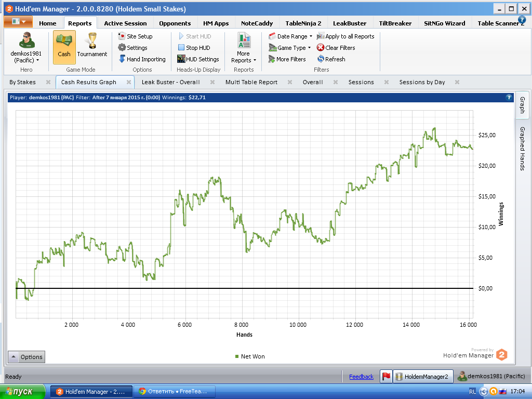
Task: Click the orange tray icon
Action: pos(494,392)
